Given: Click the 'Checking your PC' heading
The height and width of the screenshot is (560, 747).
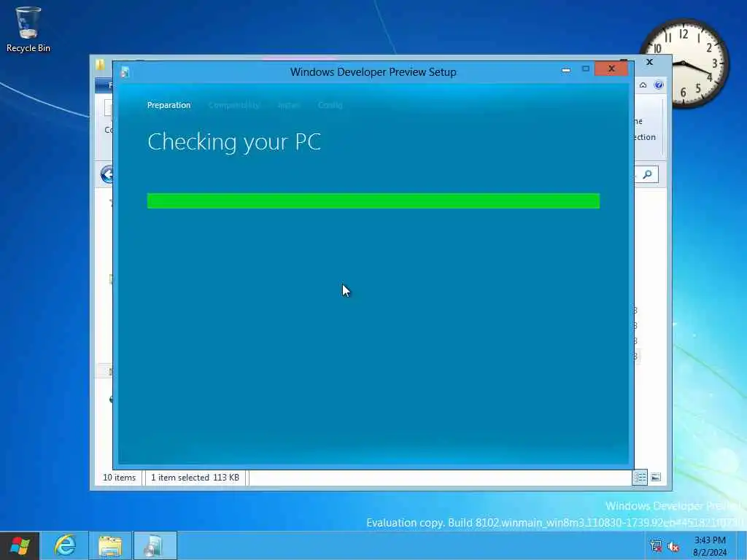Looking at the screenshot, I should [x=234, y=142].
